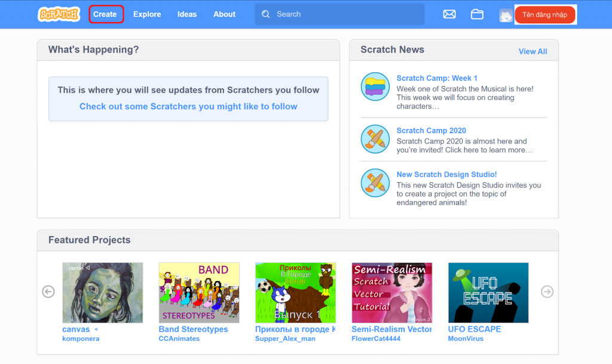Click the Semi-Realism Vector title link
612x364 pixels.
(x=391, y=329)
